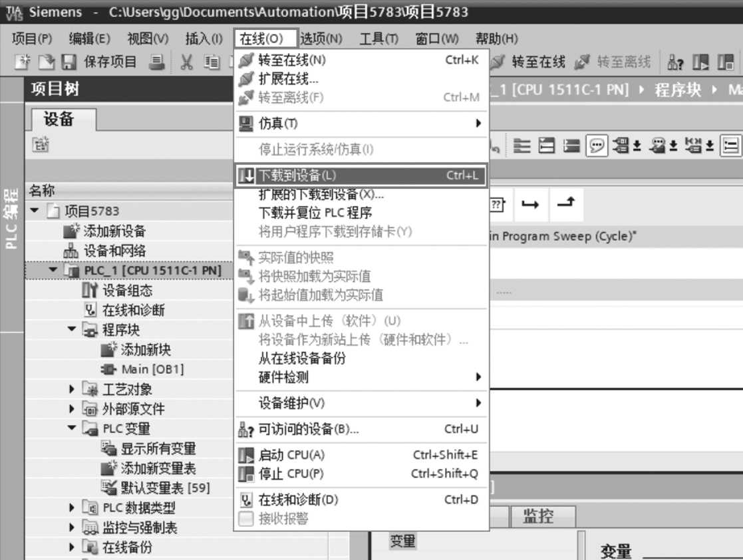Click the cut scissors toolbar icon

186,62
